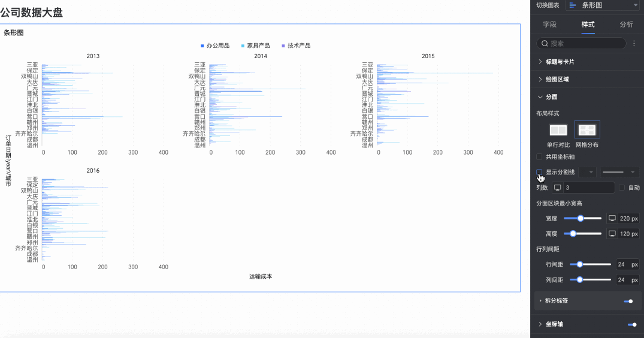The image size is (644, 338).
Task: Tick the 自动 column count checkbox
Action: click(x=622, y=188)
